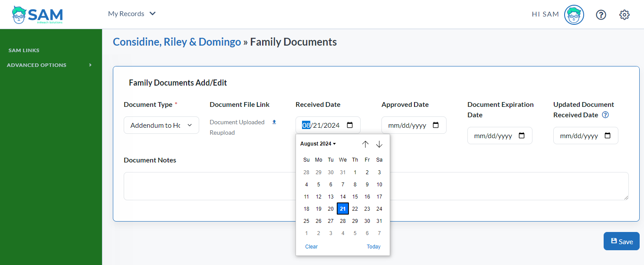
Task: Click the Save button
Action: click(621, 241)
